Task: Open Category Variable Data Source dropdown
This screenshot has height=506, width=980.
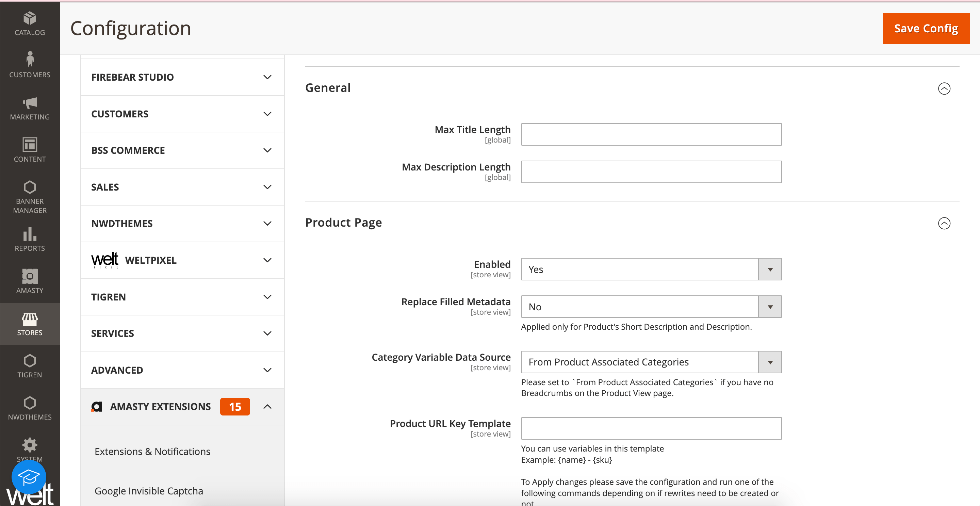Action: 651,362
